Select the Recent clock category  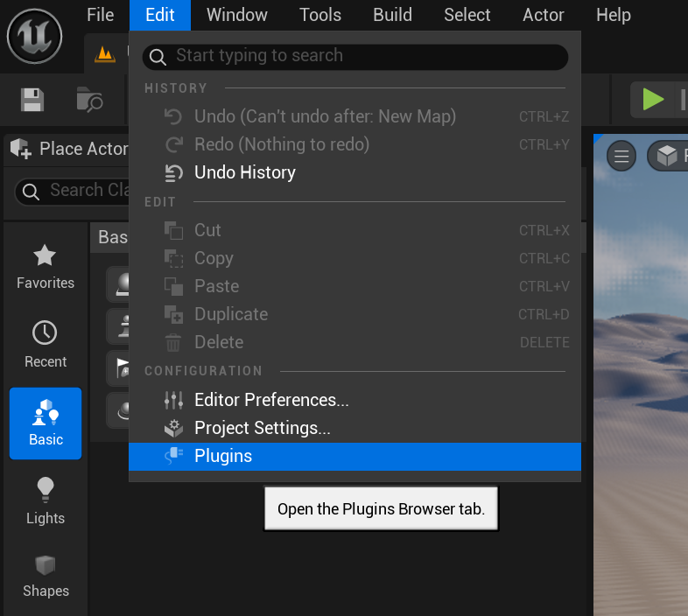[x=45, y=345]
